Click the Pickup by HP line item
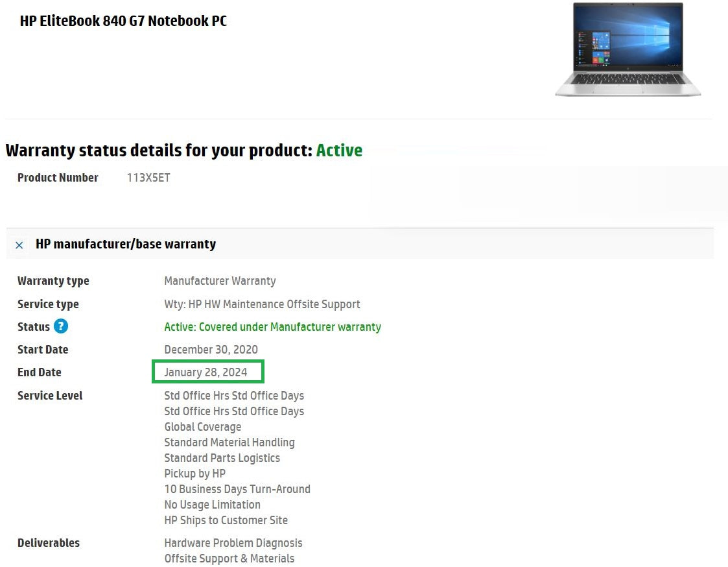The height and width of the screenshot is (567, 728). pyautogui.click(x=194, y=474)
